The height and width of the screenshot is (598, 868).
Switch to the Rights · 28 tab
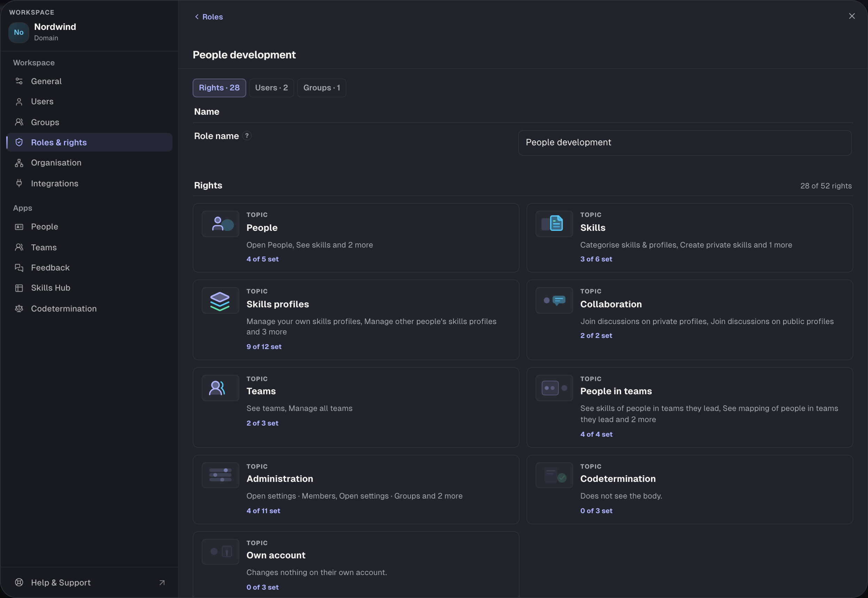point(219,88)
